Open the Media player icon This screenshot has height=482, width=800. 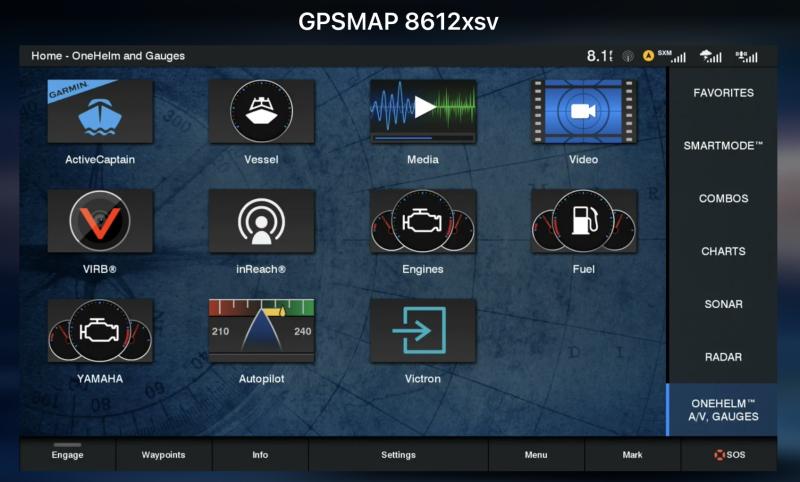tap(422, 111)
